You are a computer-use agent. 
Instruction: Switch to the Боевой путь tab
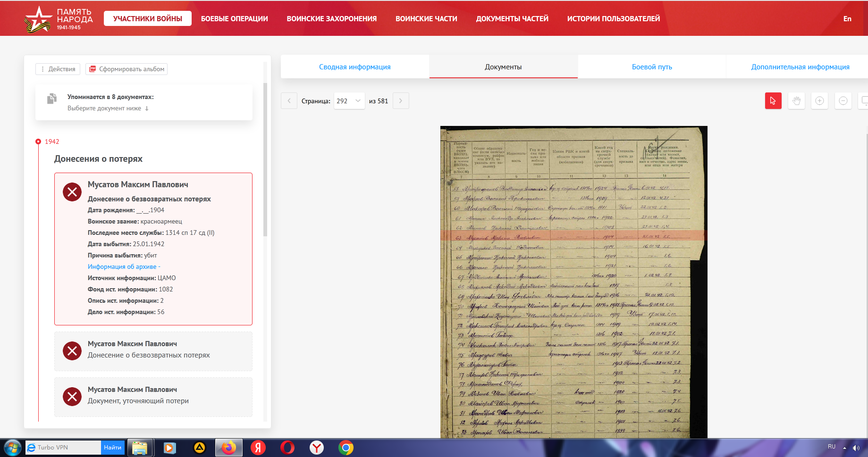coord(651,67)
